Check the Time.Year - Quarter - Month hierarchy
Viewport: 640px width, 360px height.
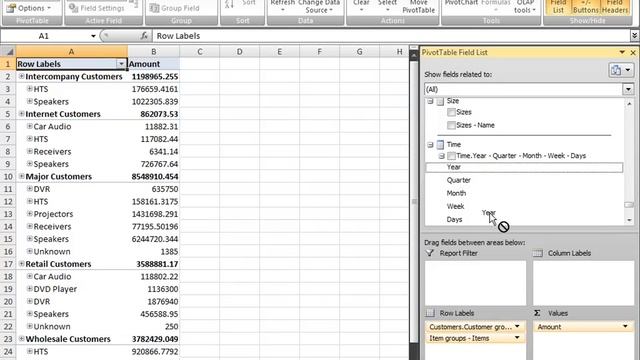(x=451, y=156)
